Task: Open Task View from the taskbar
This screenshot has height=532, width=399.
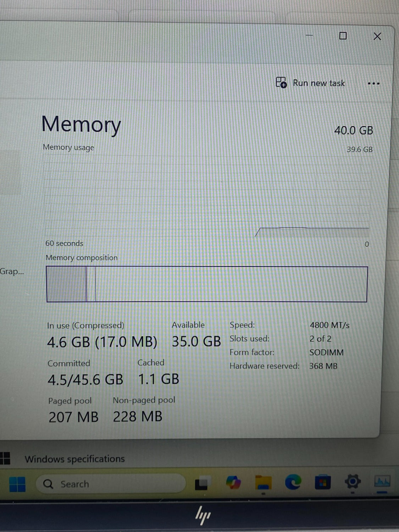Action: tap(201, 483)
